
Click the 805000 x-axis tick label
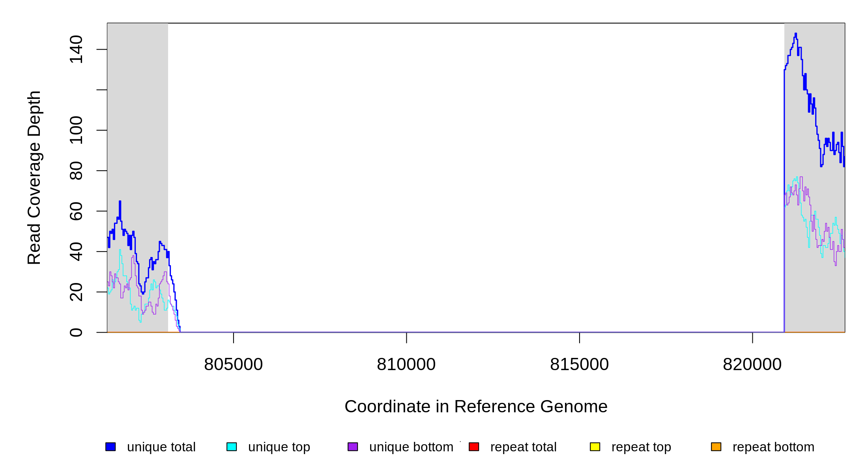(x=233, y=364)
